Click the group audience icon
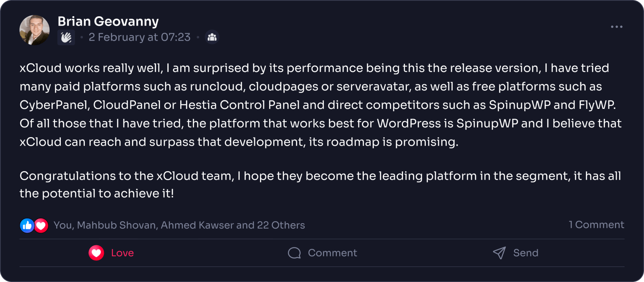Viewport: 644px width, 282px height. pyautogui.click(x=212, y=37)
